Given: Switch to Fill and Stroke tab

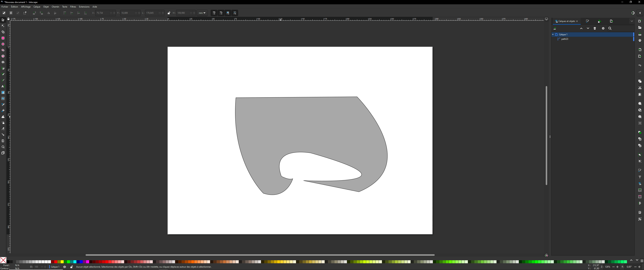Looking at the screenshot, I should [587, 21].
